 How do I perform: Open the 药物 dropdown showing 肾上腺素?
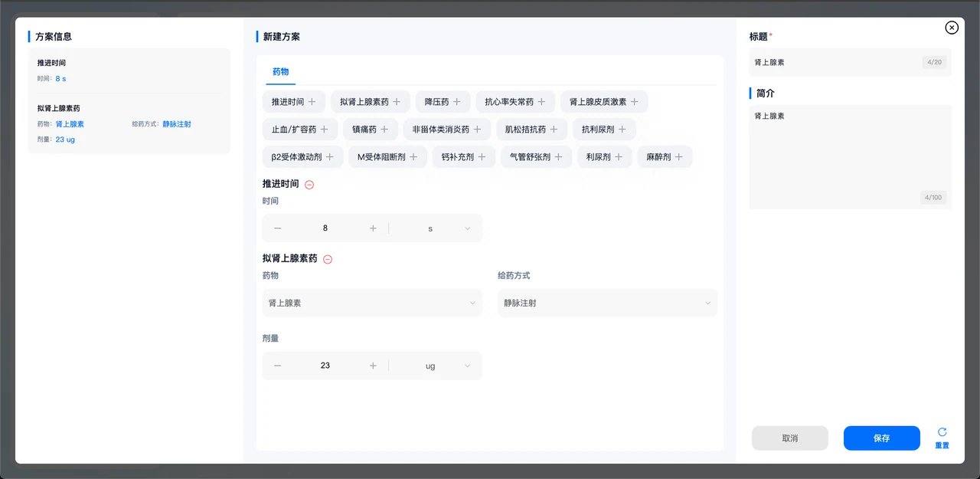tap(372, 303)
